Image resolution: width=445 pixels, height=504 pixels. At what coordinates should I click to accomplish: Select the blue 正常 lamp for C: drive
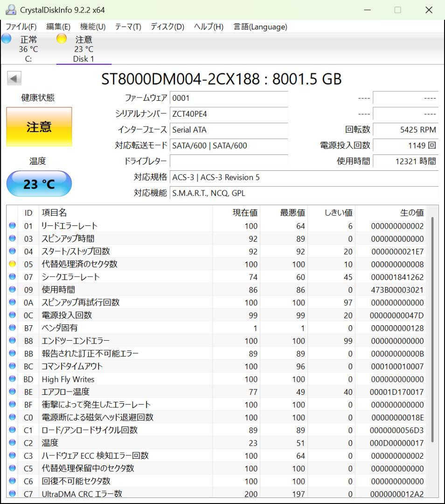coord(6,39)
